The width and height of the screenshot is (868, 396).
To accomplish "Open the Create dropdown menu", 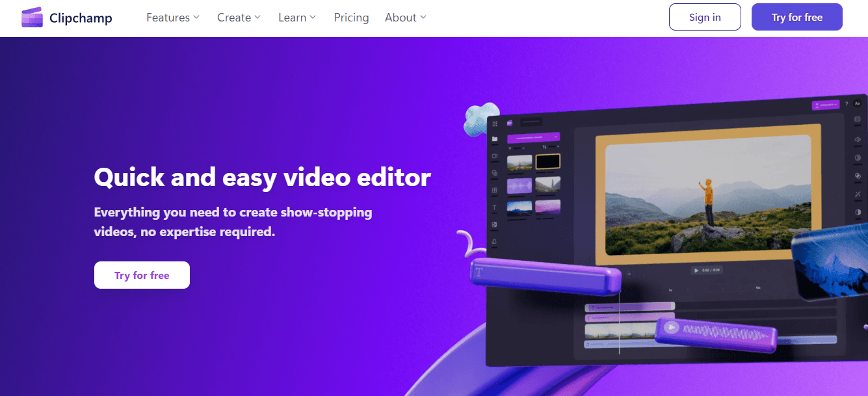I will (239, 18).
